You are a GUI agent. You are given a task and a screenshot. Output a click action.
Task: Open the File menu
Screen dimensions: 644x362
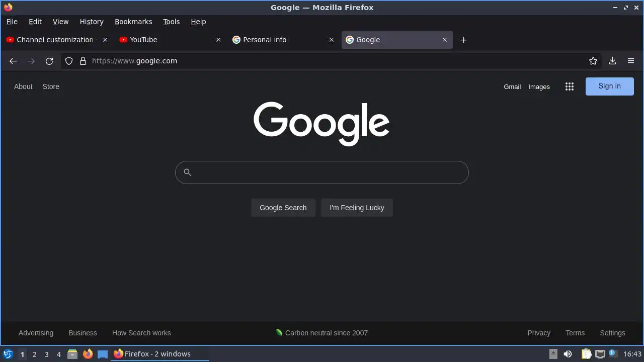12,22
